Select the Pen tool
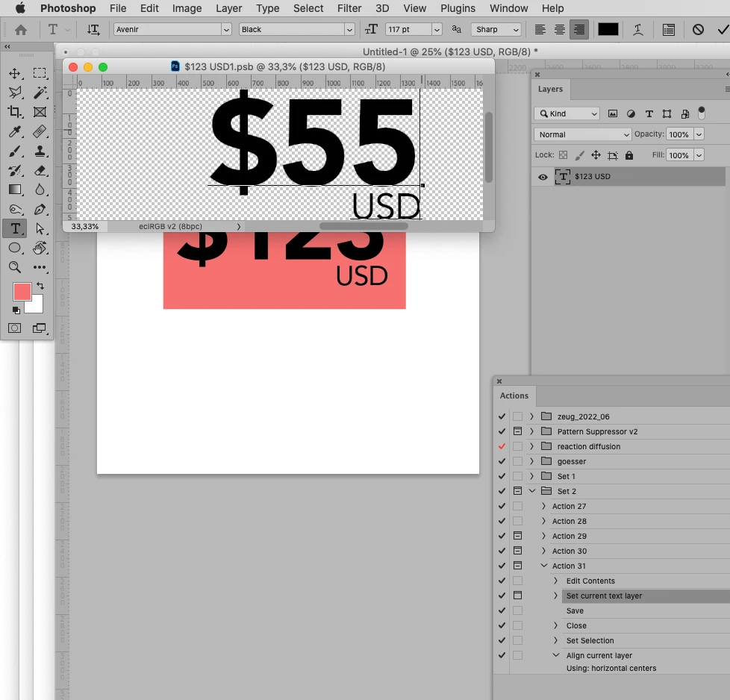 40,210
